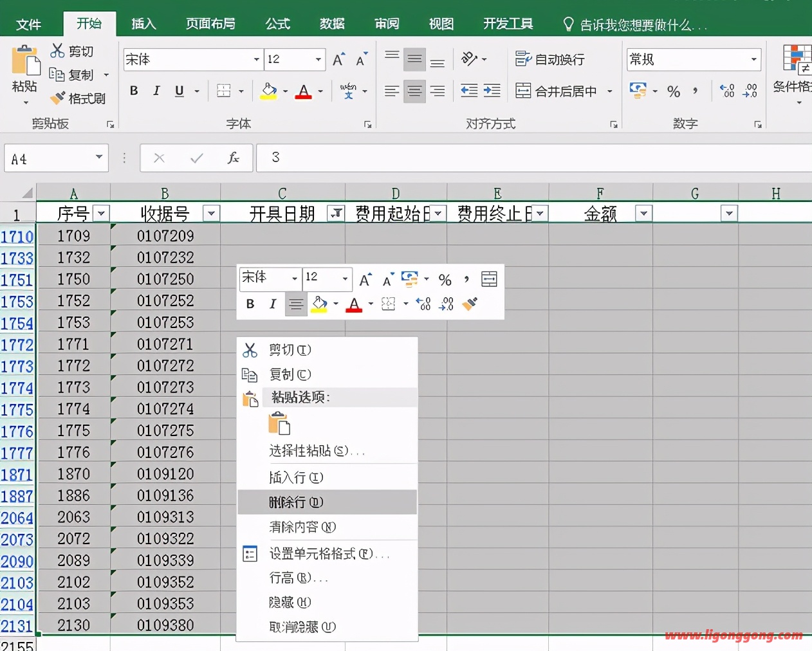Click the percent style in ribbon number group
Screen dimensions: 812x651
(674, 91)
